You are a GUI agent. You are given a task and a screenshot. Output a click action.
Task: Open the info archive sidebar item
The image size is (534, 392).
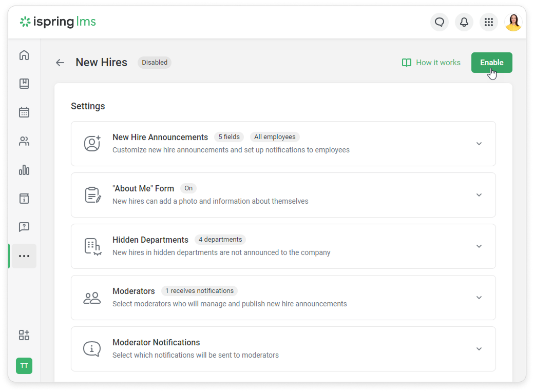24,199
